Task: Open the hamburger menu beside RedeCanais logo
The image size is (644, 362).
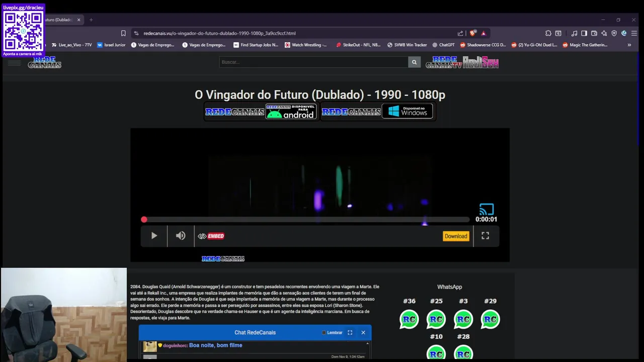Action: pyautogui.click(x=14, y=63)
